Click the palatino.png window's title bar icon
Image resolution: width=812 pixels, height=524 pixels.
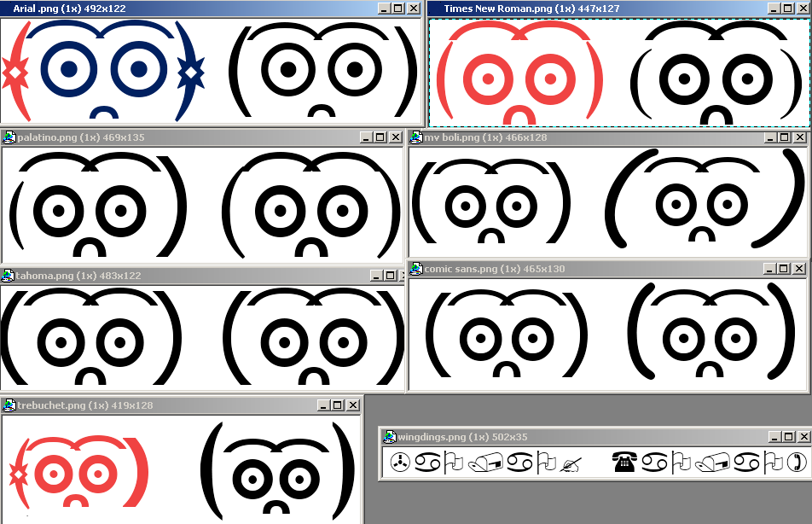click(9, 137)
